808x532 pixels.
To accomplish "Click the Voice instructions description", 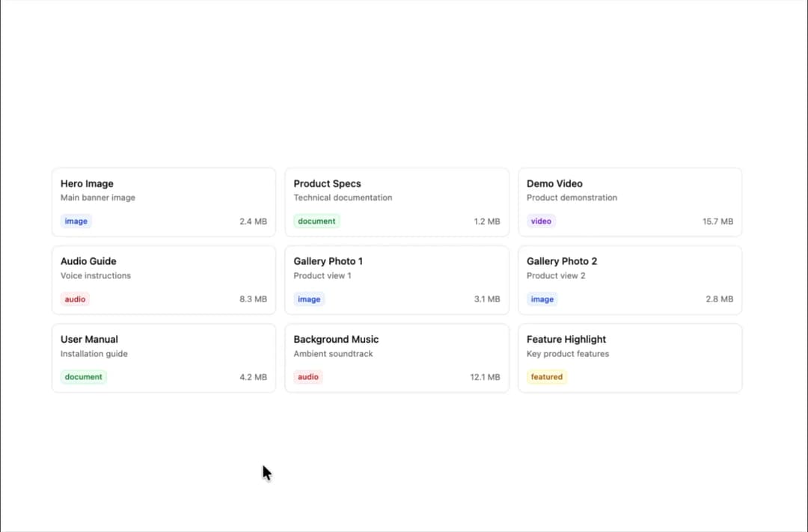I will pos(96,276).
